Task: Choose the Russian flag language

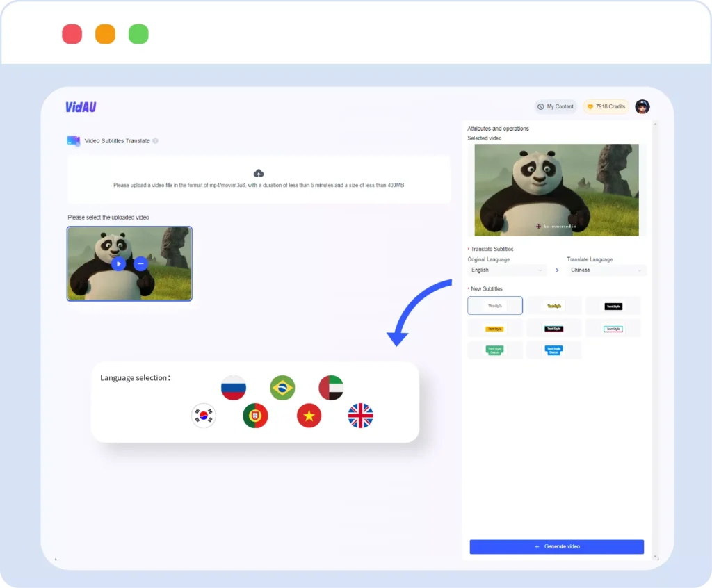Action: 234,387
